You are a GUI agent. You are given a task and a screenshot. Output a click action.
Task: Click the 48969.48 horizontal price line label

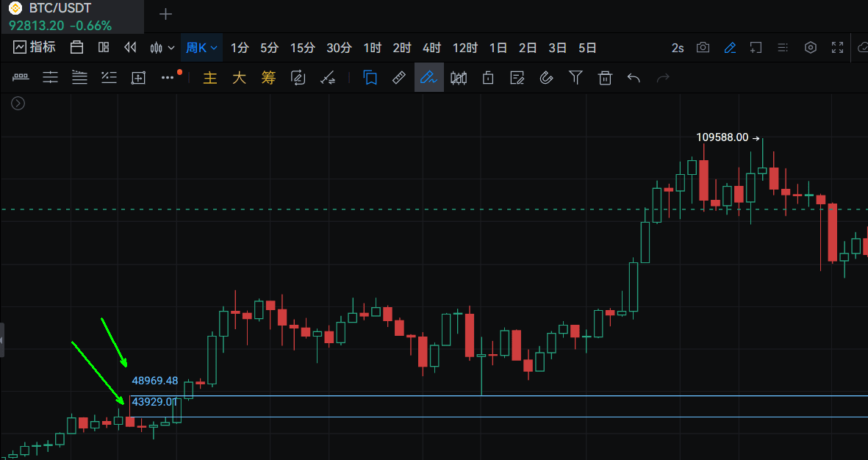[155, 381]
